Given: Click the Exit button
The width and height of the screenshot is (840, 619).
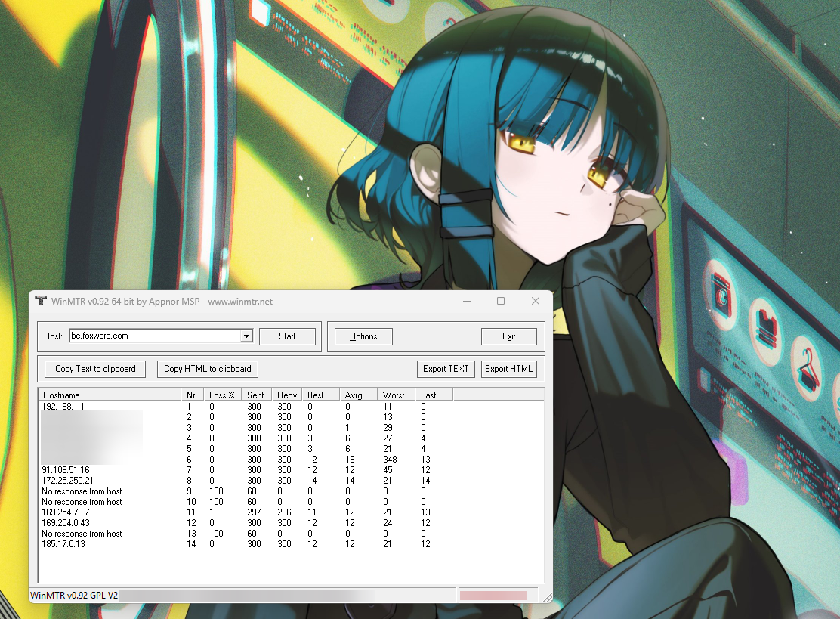Looking at the screenshot, I should pos(509,336).
